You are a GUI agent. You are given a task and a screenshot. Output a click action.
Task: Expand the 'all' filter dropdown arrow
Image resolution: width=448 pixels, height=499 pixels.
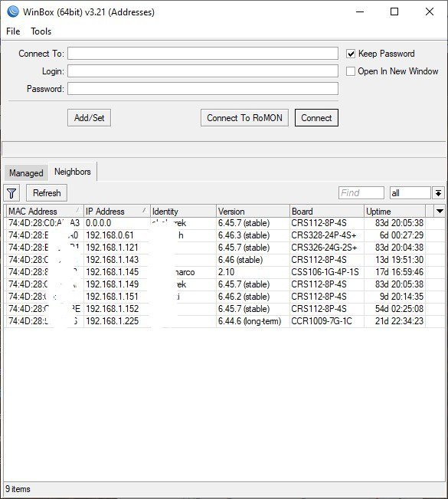[x=438, y=193]
